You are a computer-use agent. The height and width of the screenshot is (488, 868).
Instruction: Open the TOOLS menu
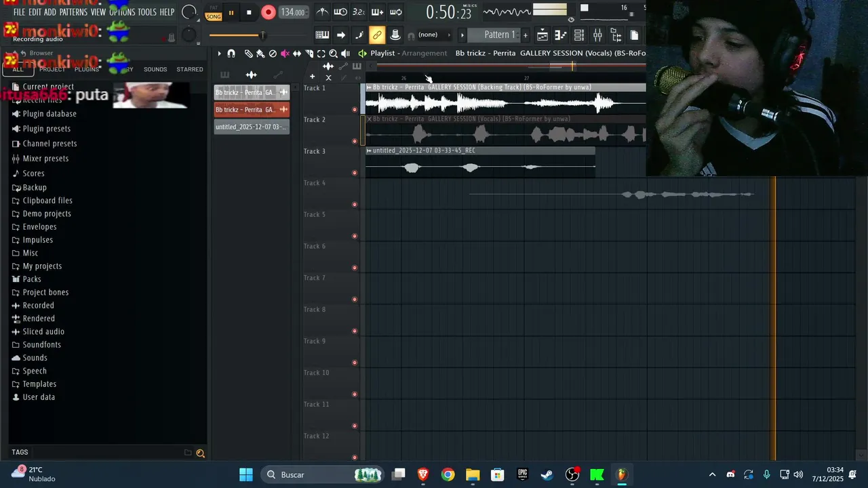(x=147, y=12)
